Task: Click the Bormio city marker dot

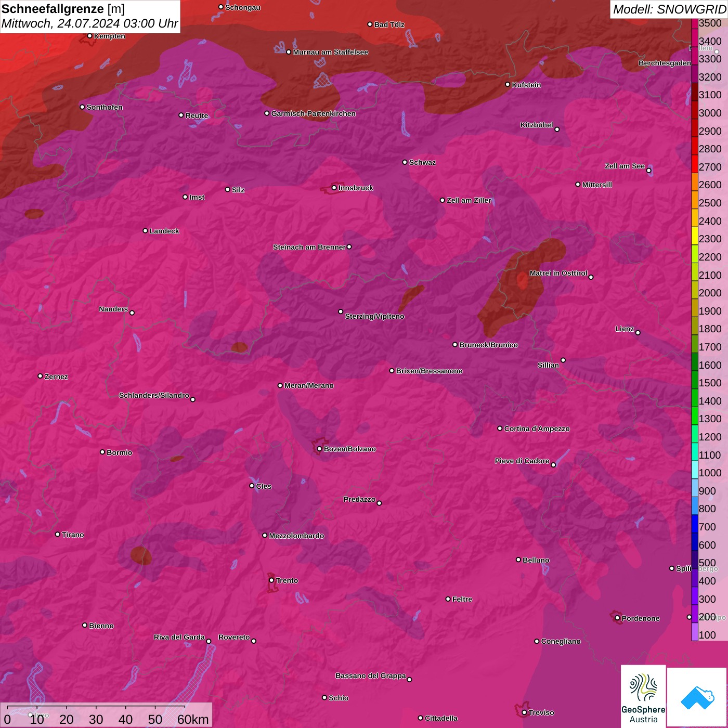Action: tap(102, 452)
